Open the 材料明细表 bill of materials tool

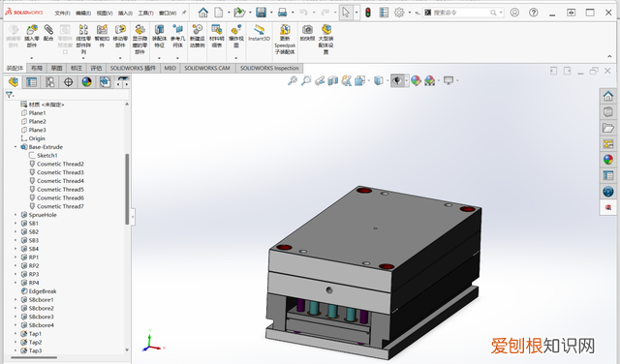216,36
